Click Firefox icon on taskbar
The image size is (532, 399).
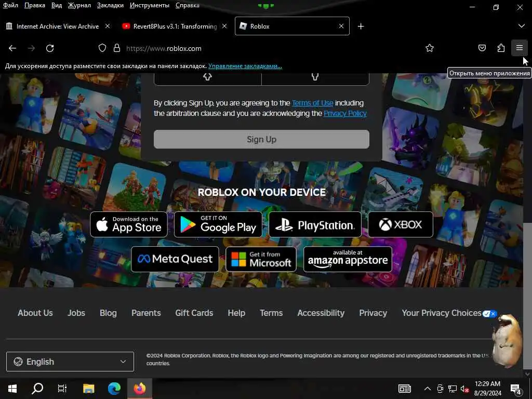(x=139, y=388)
